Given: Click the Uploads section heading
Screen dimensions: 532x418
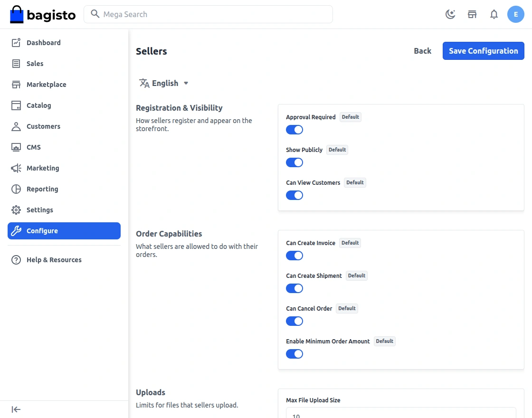Looking at the screenshot, I should 151,392.
